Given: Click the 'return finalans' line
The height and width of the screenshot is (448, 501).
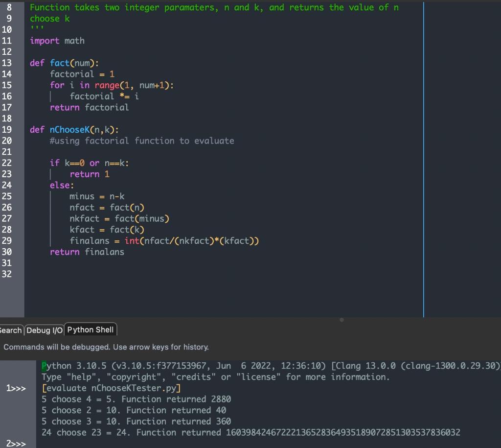Looking at the screenshot, I should (87, 252).
